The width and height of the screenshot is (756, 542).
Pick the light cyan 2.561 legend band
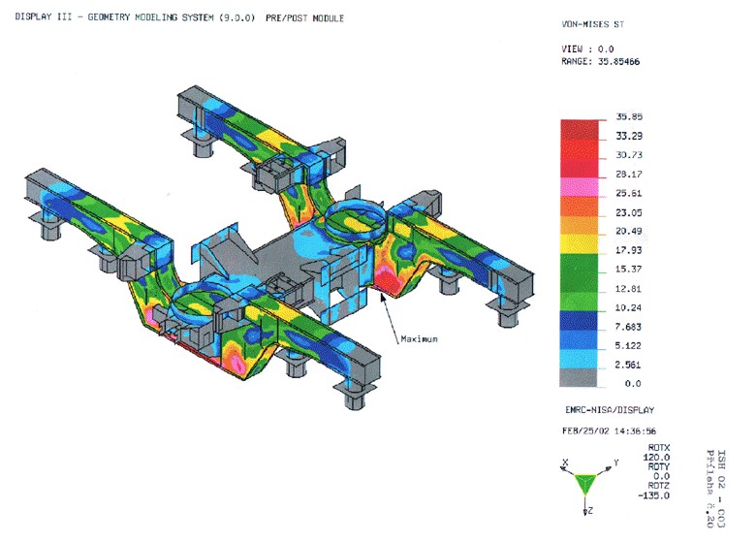click(579, 359)
